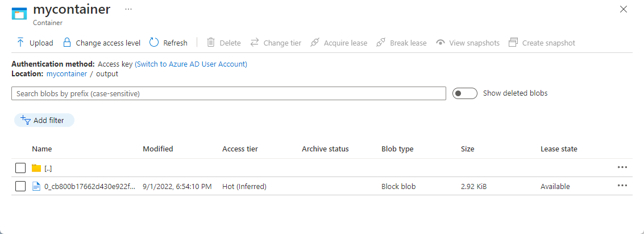This screenshot has height=234, width=644.
Task: Open the more options menu for the blob file row
Action: [622, 186]
